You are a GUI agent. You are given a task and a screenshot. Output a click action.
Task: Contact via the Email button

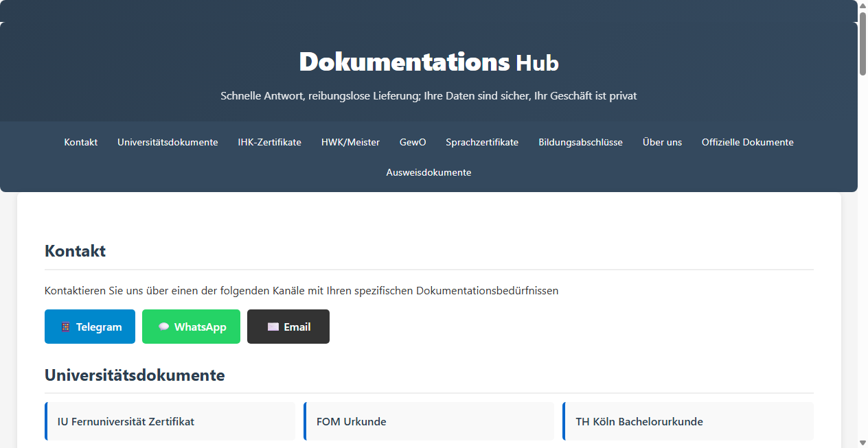pos(288,327)
